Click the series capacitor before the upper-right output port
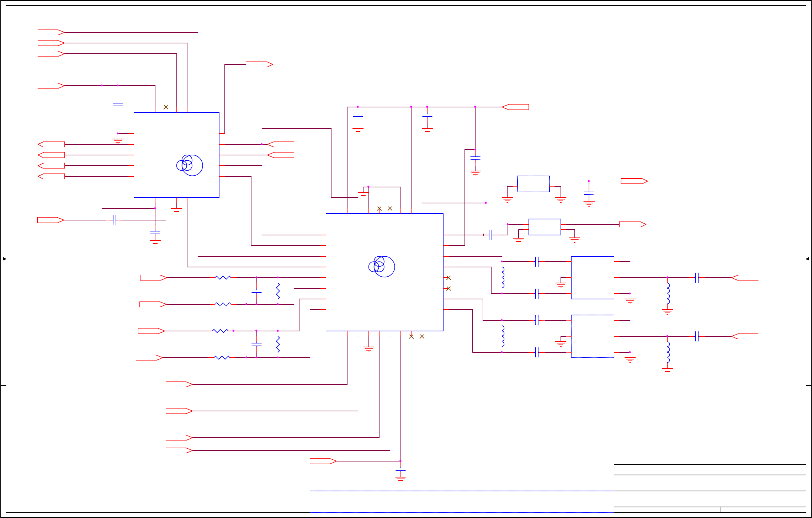The image size is (812, 518). pos(697,278)
